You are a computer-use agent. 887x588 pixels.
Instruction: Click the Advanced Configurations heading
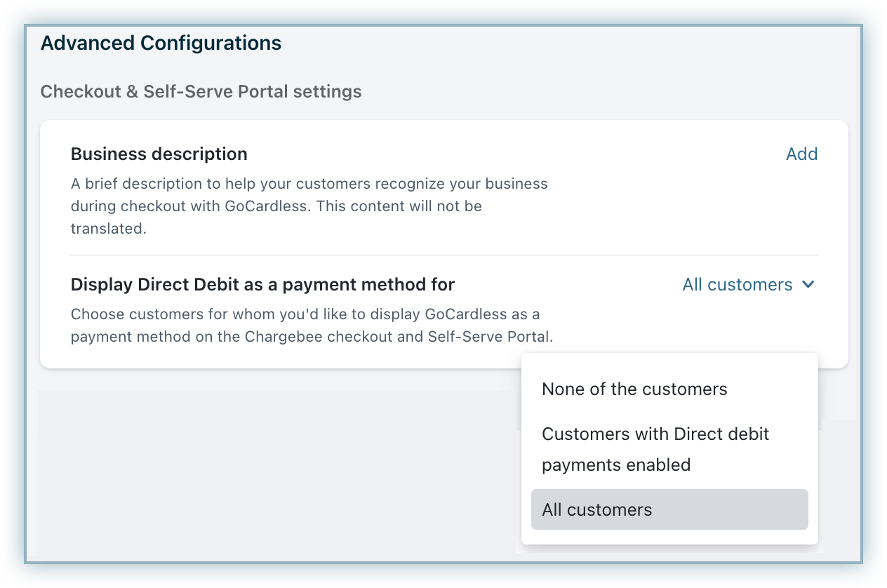161,44
